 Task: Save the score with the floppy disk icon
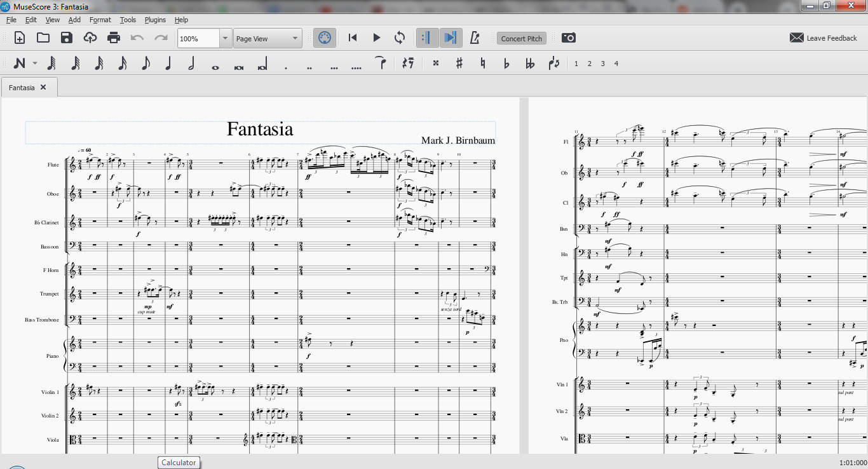click(67, 38)
